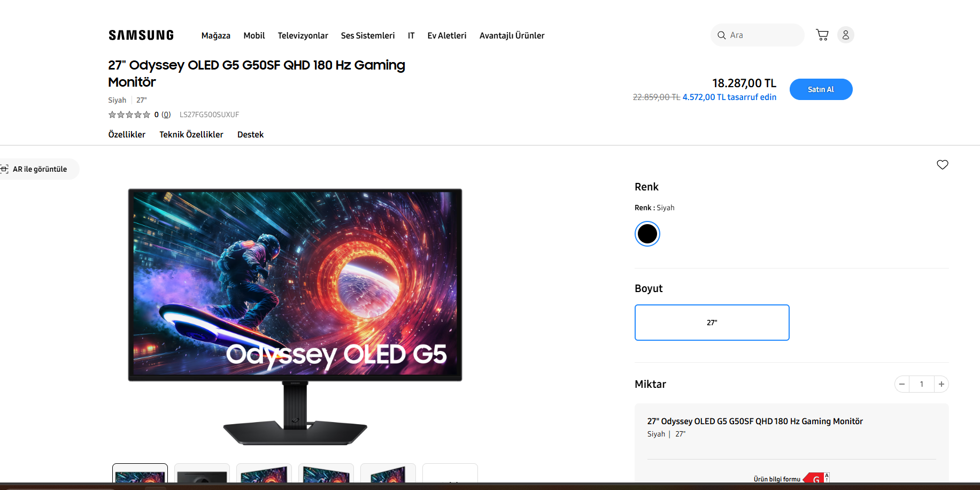Open the Ürün bilgi formu link
The image size is (980, 490).
777,479
